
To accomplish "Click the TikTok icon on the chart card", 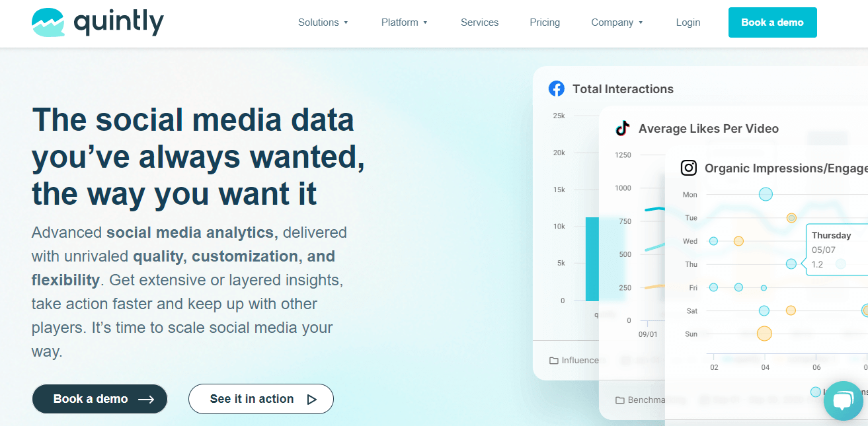I will pos(622,128).
